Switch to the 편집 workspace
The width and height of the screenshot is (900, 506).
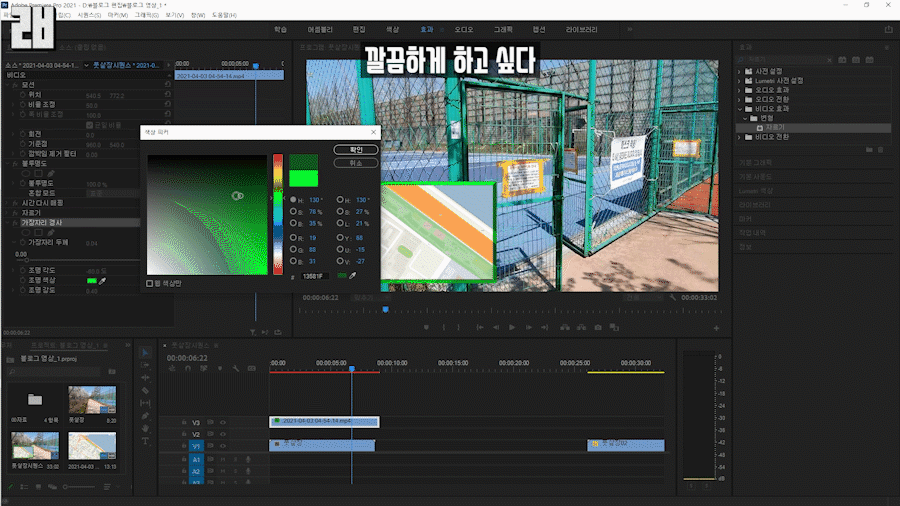(x=359, y=29)
